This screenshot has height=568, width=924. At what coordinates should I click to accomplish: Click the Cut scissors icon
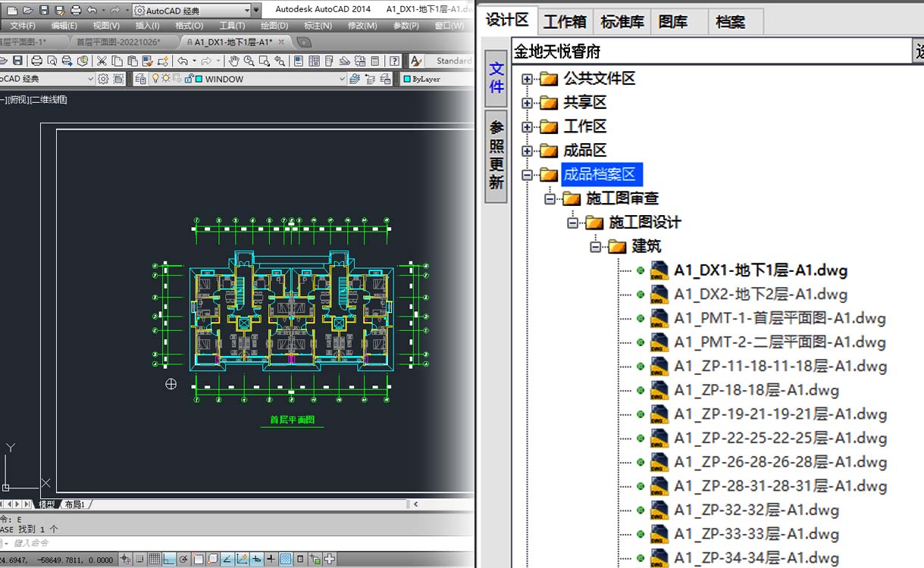coord(102,61)
